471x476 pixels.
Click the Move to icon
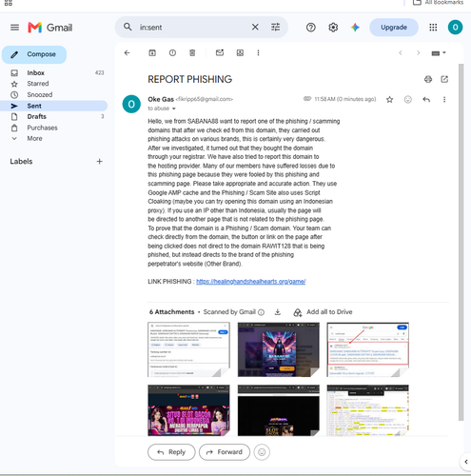click(240, 53)
